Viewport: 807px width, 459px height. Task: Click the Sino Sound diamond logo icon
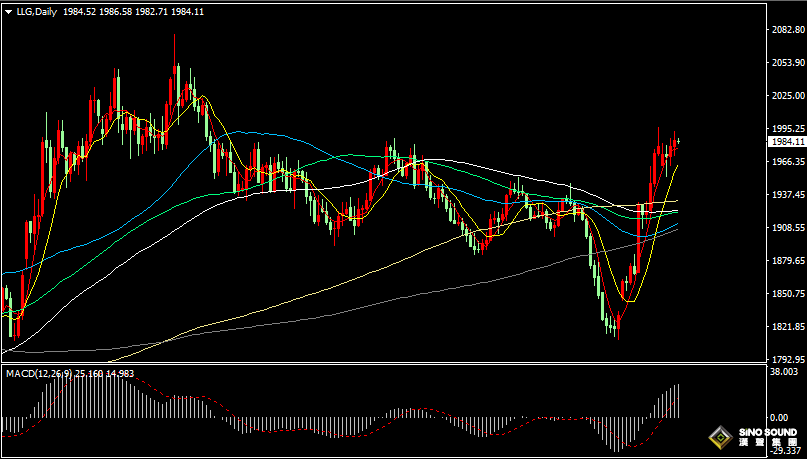tap(719, 437)
